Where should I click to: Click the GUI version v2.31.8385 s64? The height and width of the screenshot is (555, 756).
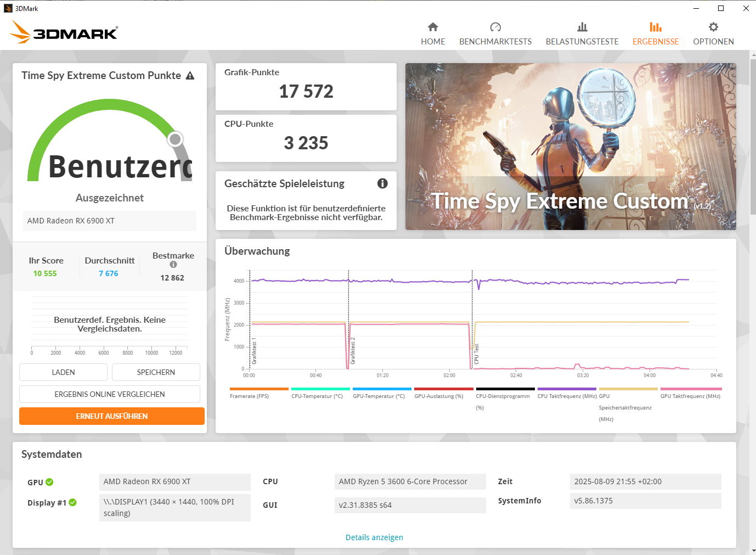(410, 505)
